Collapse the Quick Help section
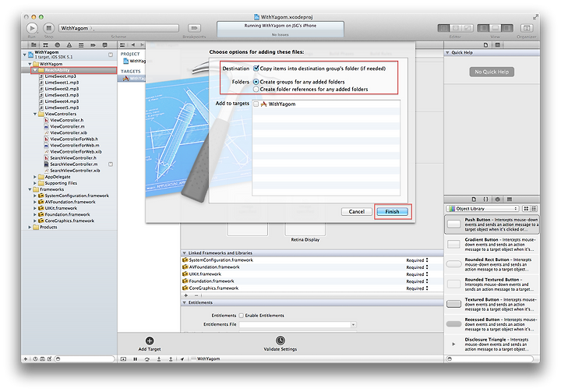 (447, 52)
